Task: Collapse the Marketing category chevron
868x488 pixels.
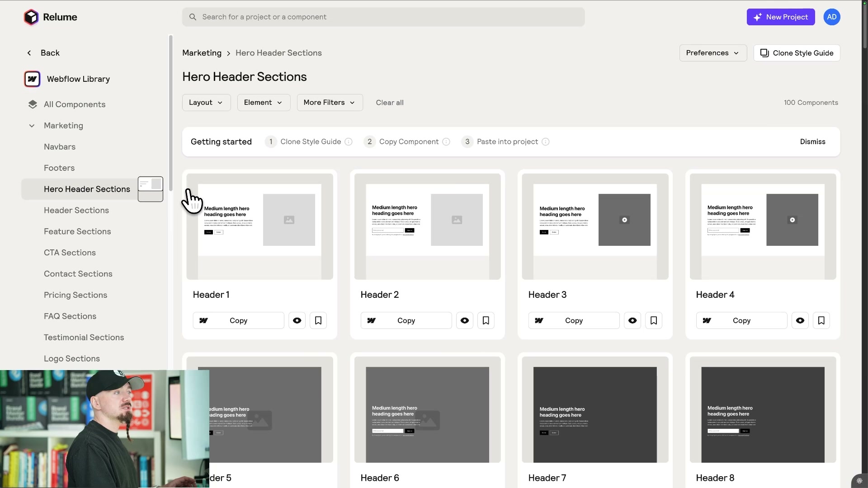Action: pos(32,126)
